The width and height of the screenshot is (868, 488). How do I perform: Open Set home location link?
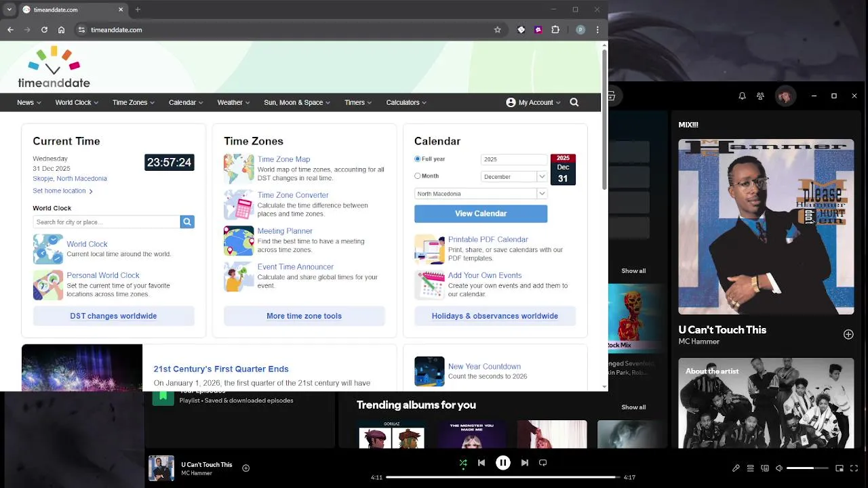tap(62, 191)
